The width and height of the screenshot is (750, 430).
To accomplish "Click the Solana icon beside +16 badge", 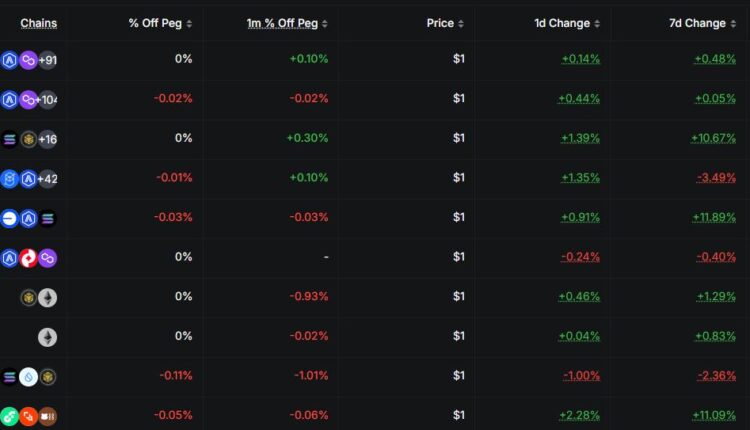I will tap(10, 139).
